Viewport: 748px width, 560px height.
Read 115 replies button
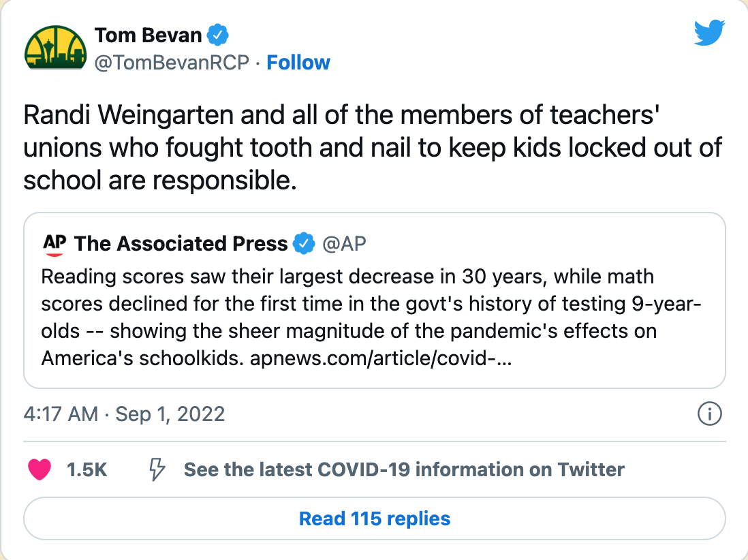[375, 518]
